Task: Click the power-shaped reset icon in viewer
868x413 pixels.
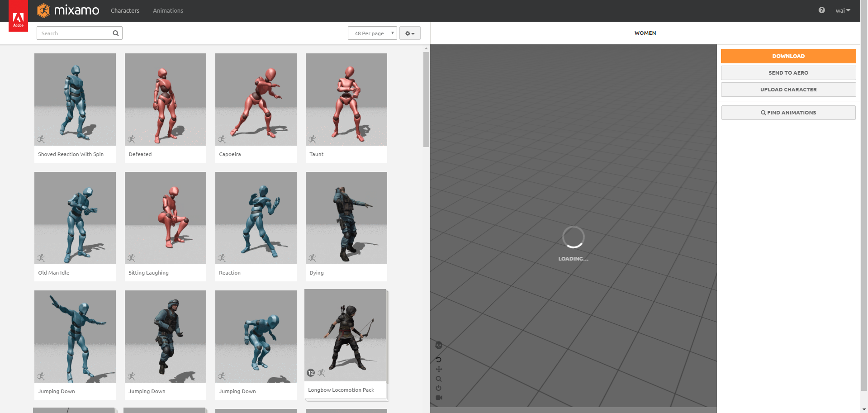Action: point(438,388)
